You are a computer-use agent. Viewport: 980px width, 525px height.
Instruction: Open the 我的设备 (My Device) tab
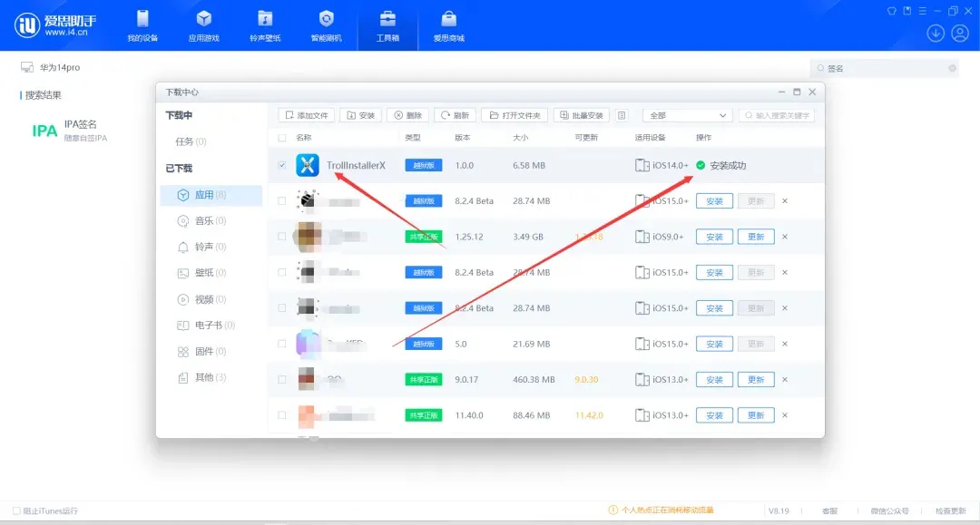pos(142,25)
